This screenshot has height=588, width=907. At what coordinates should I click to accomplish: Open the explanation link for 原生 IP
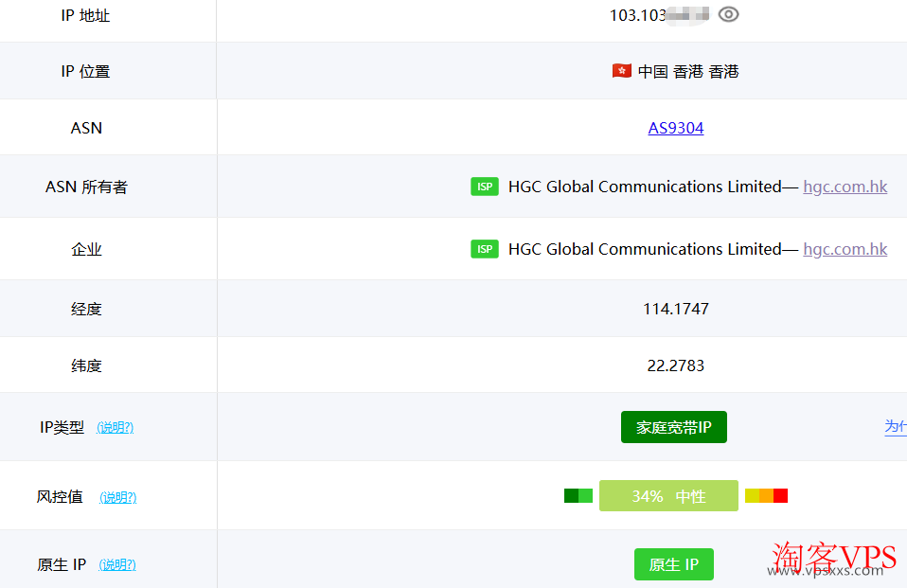(x=116, y=564)
